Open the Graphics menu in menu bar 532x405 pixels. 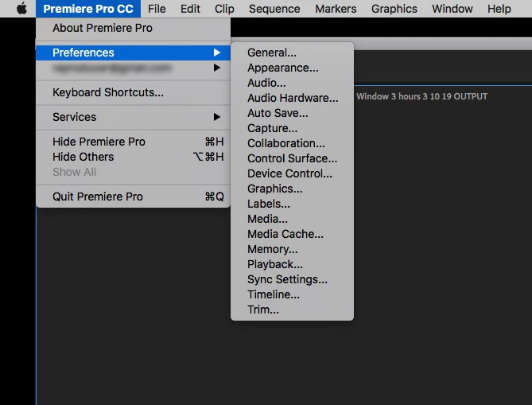click(394, 9)
